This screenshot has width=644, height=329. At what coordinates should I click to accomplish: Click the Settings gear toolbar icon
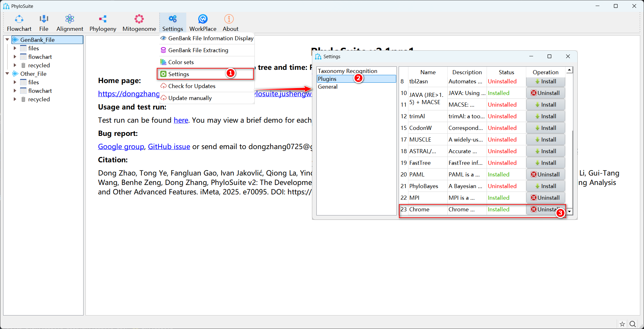point(172,19)
